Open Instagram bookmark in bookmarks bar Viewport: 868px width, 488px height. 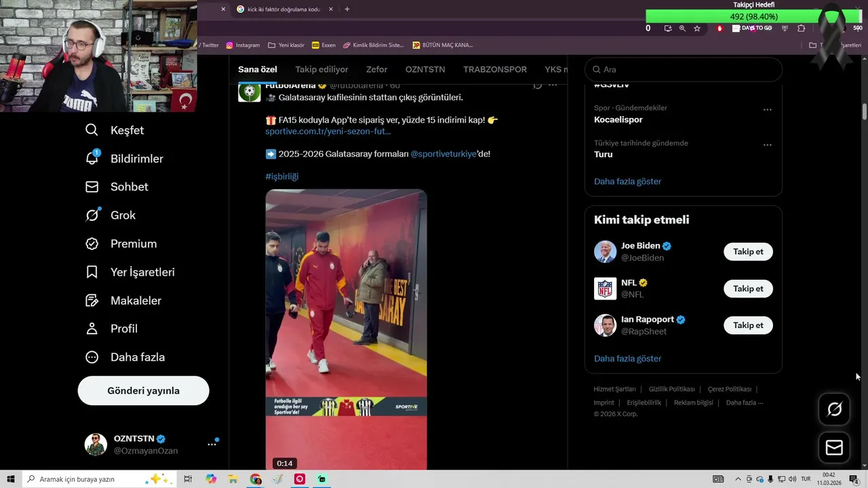tap(243, 45)
